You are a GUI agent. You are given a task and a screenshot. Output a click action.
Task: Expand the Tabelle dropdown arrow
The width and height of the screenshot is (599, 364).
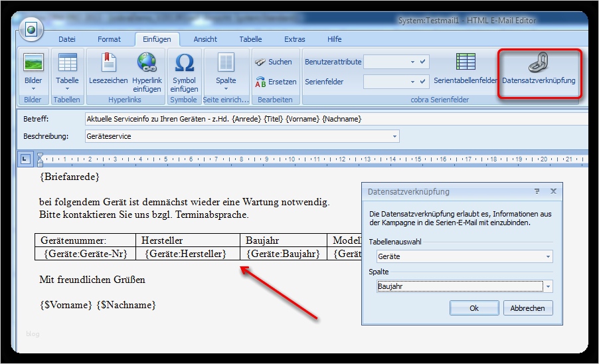coord(67,89)
